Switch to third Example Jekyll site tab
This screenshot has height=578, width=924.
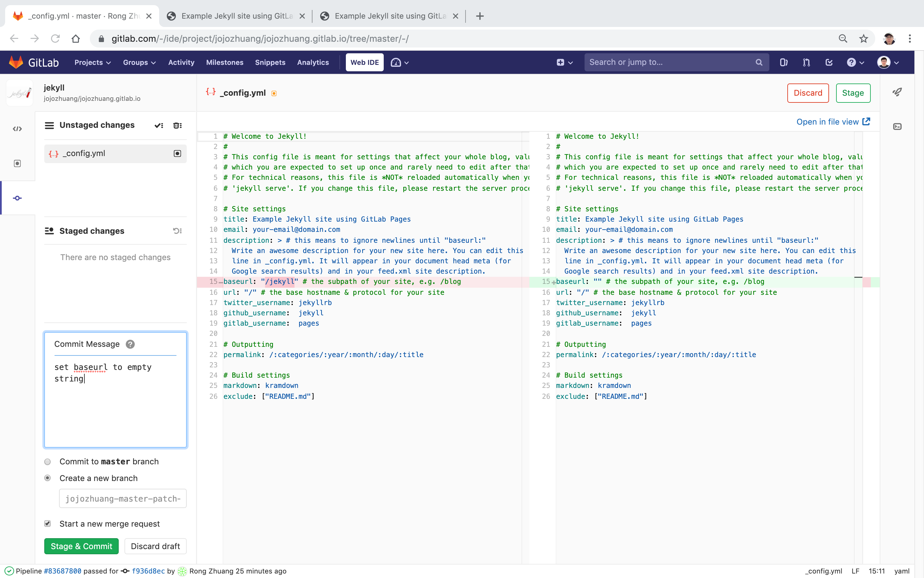[x=389, y=16]
